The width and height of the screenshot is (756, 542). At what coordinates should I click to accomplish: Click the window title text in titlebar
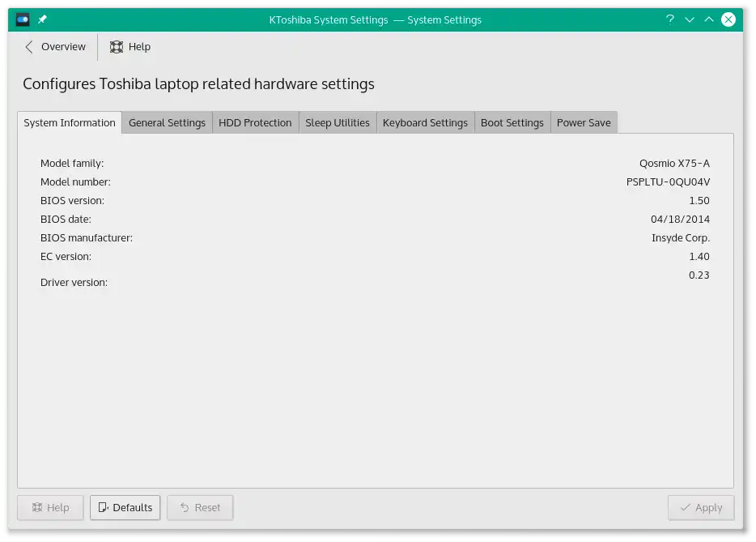click(375, 19)
